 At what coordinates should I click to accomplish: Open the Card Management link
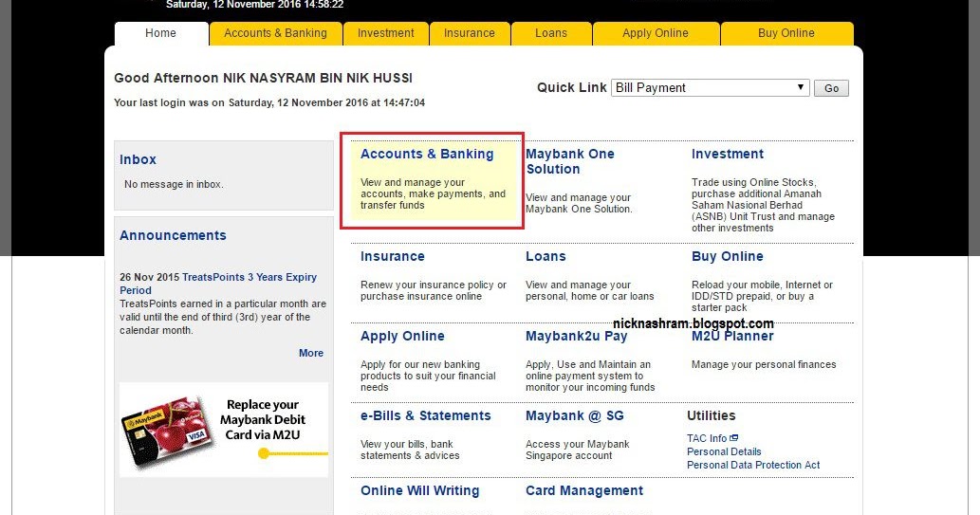(584, 490)
